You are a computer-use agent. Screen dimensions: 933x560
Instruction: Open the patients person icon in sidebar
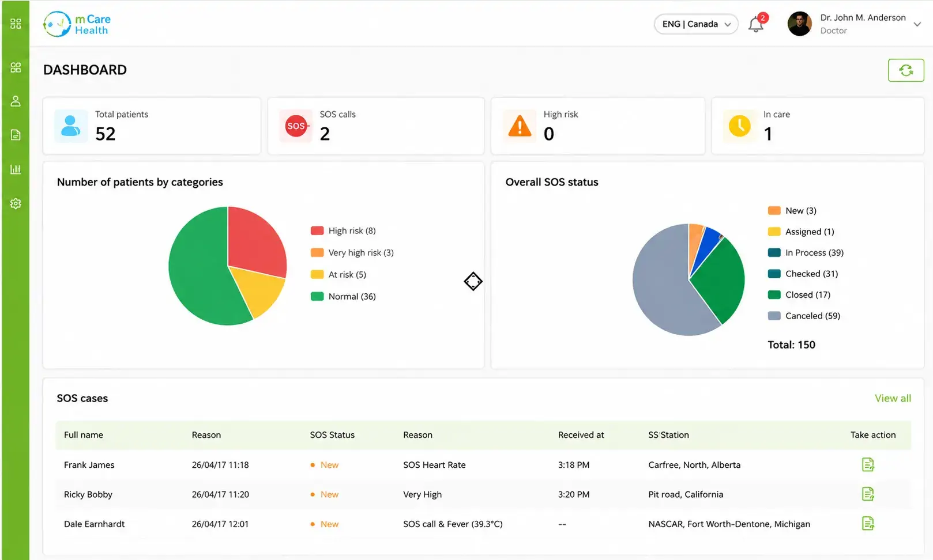(16, 101)
